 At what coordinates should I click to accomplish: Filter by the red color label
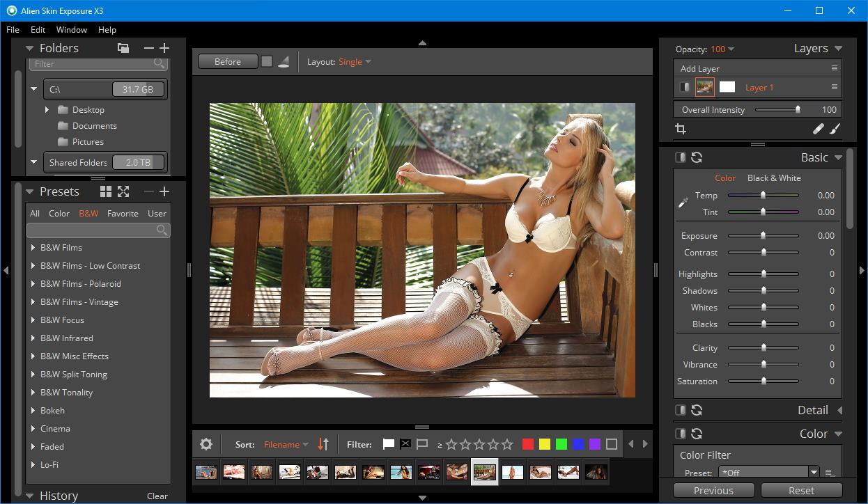click(528, 444)
